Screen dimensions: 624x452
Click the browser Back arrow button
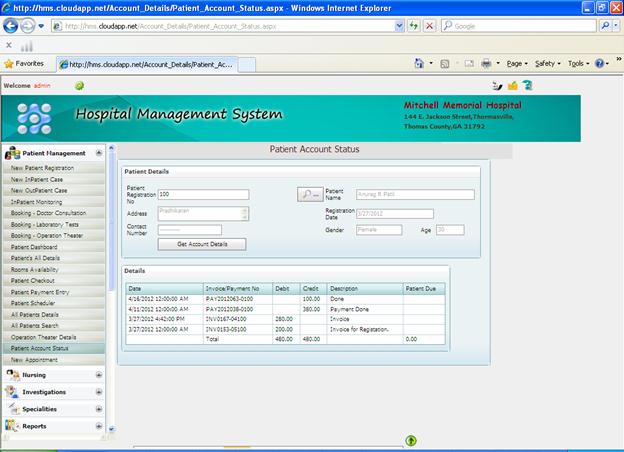click(x=13, y=26)
